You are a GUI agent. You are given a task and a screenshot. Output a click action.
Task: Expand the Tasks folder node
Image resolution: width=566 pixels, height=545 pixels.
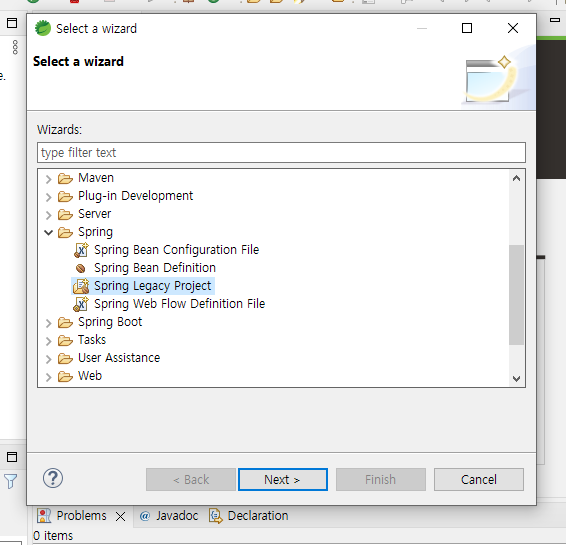[x=48, y=341]
